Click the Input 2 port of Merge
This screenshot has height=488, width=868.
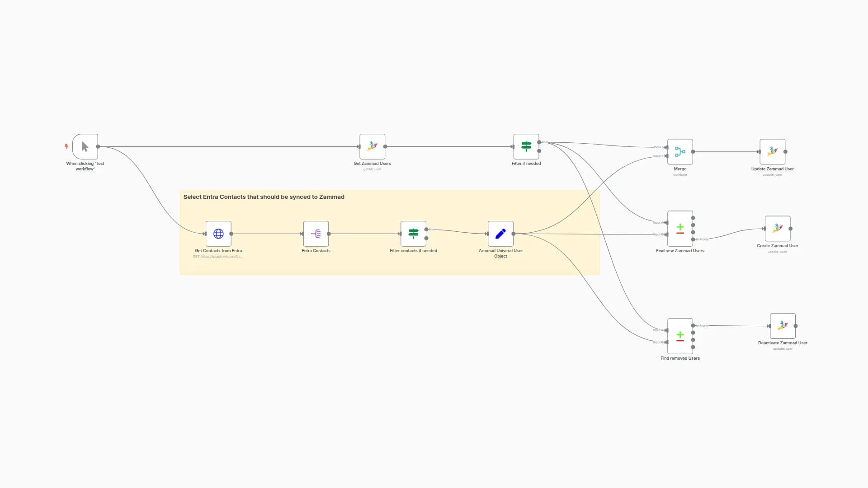click(666, 156)
